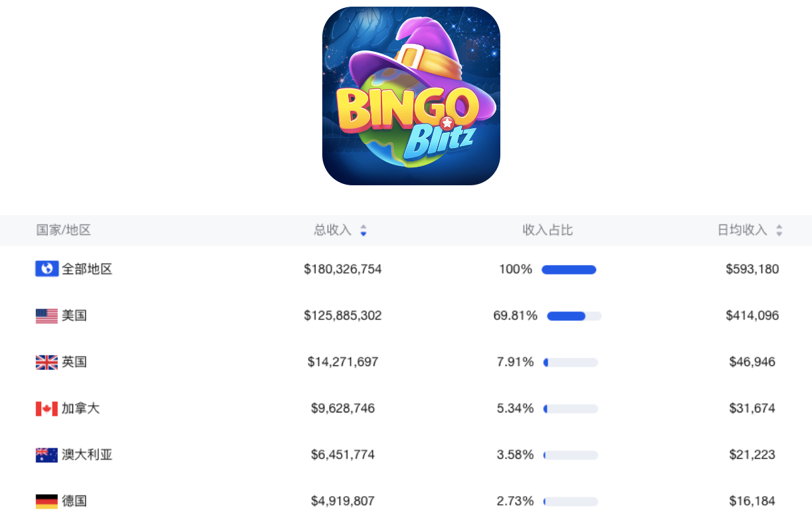Select the 加拿大 row label
Viewport: 812px width, 518px height.
(80, 408)
